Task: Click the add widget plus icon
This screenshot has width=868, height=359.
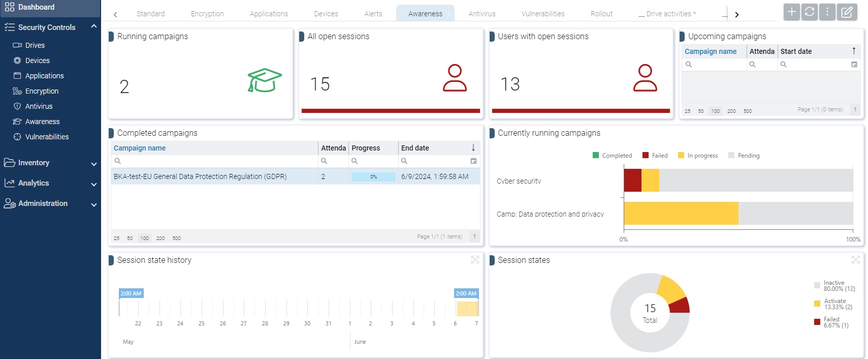Action: coord(791,12)
